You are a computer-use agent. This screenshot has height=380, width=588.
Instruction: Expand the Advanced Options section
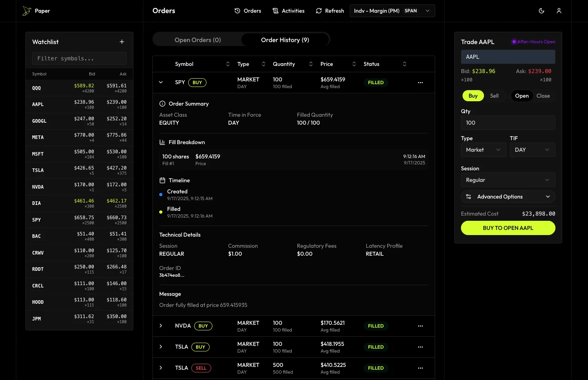(x=508, y=197)
